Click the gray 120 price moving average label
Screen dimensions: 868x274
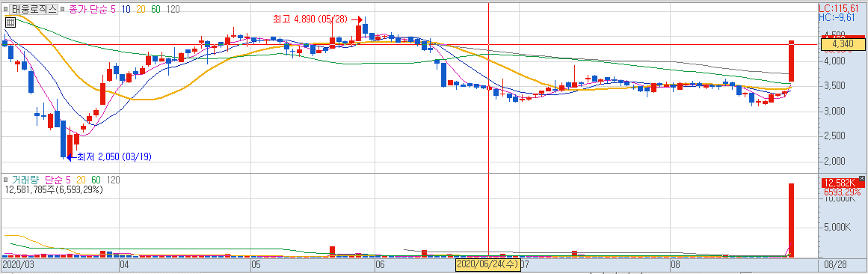point(173,9)
